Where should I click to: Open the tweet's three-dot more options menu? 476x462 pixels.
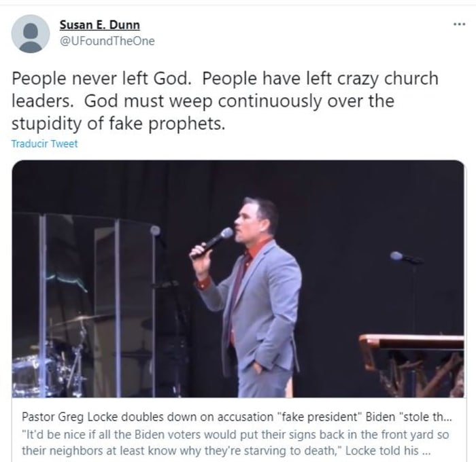[x=459, y=24]
